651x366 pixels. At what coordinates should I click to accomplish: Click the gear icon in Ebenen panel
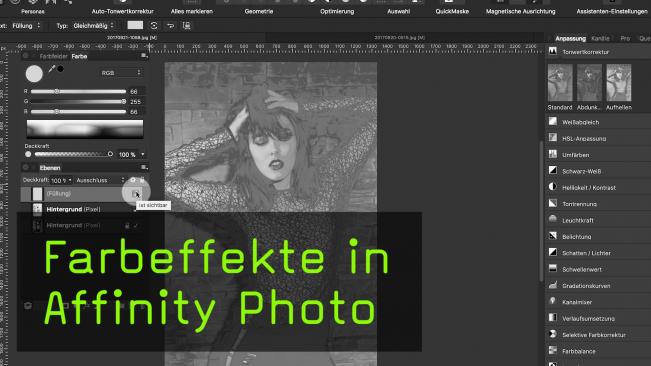133,180
